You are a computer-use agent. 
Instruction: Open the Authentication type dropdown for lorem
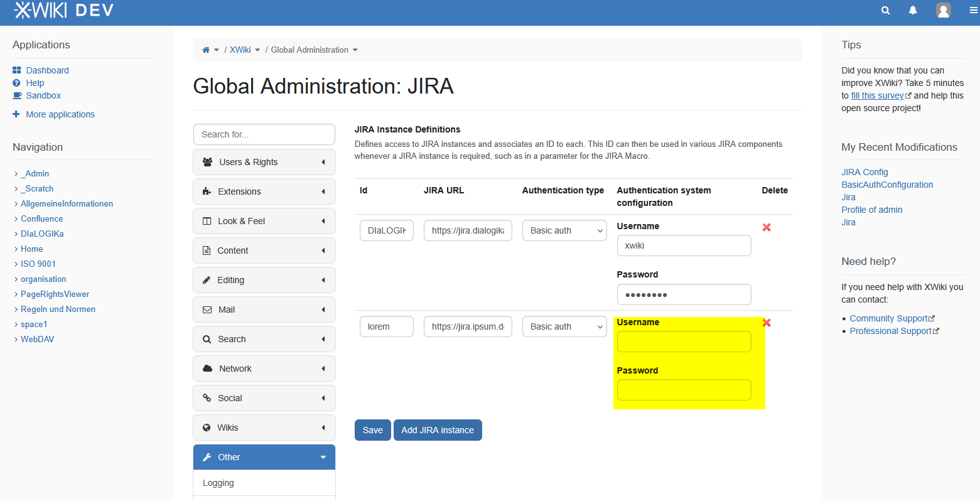[565, 326]
